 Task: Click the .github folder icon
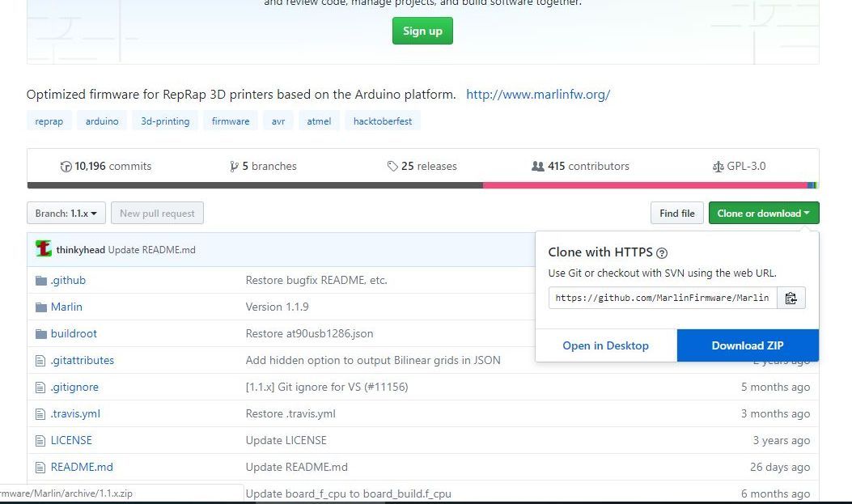[x=41, y=281]
